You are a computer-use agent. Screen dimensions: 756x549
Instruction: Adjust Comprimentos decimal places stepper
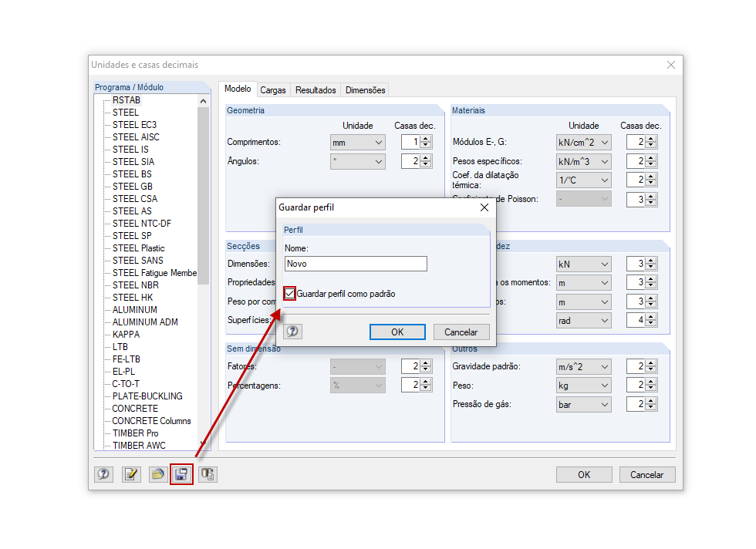(x=425, y=142)
